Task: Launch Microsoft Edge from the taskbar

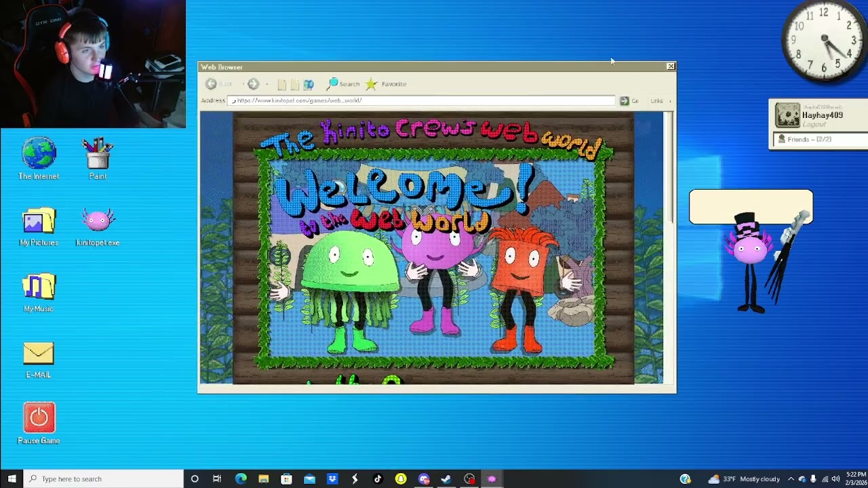Action: point(241,479)
